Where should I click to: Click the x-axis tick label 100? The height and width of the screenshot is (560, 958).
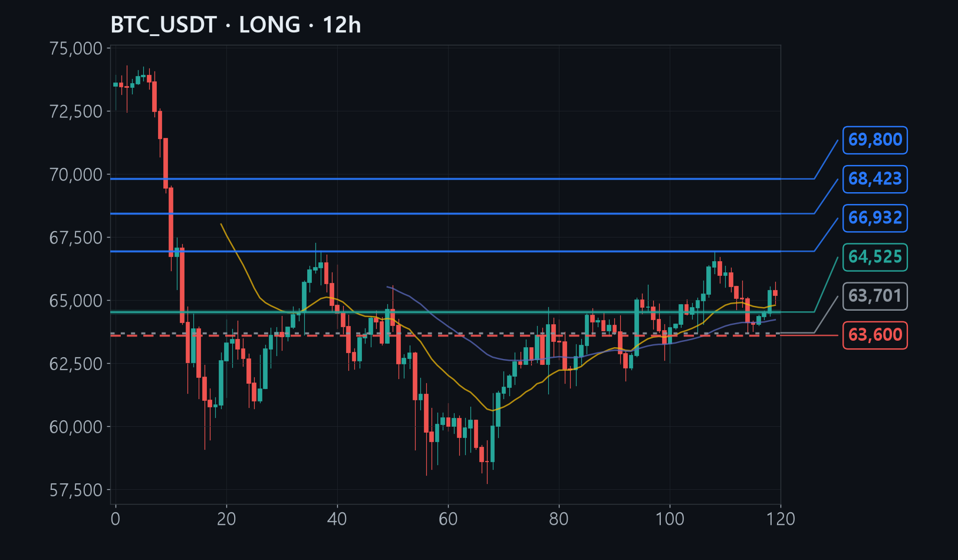point(670,519)
